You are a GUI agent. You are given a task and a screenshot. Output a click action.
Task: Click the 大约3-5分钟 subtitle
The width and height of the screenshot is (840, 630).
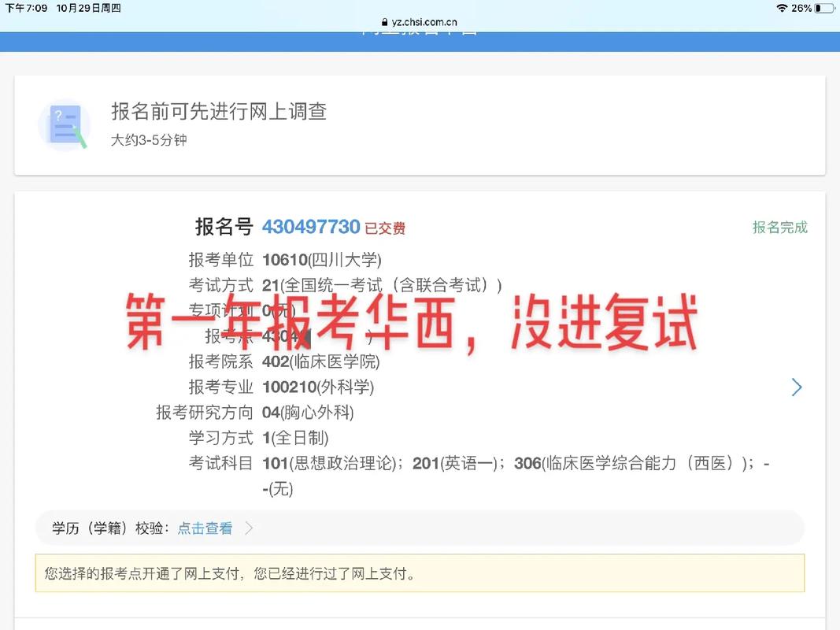pyautogui.click(x=148, y=140)
